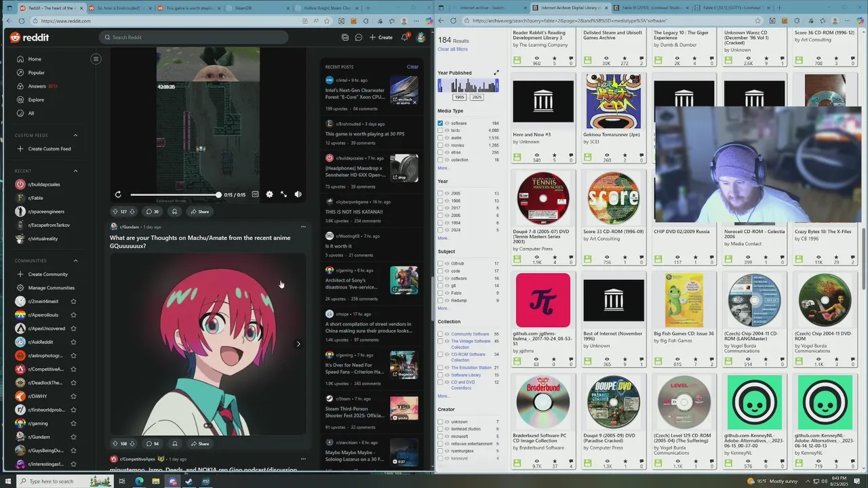Favorite r/gaming with its star
This screenshot has width=868, height=488.
pyautogui.click(x=73, y=424)
